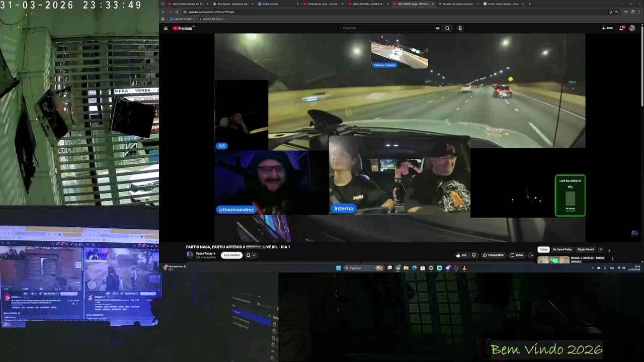Click the YouTube search magnifier button
Image resolution: width=644 pixels, height=362 pixels.
pos(447,28)
